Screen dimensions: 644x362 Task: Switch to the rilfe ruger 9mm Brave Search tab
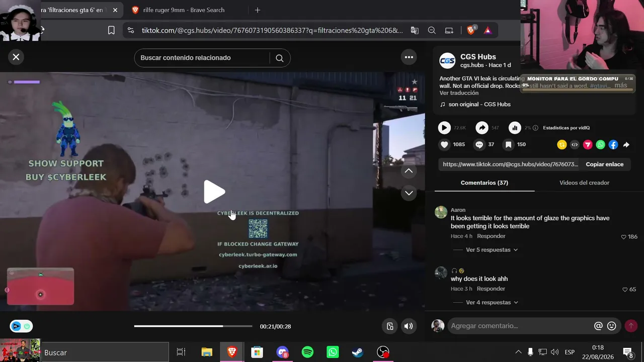coord(184,10)
